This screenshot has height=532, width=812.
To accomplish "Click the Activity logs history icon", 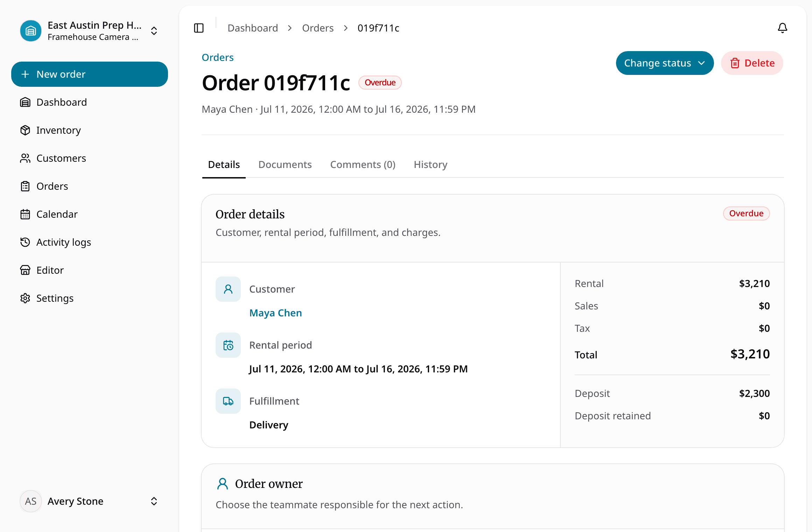I will [x=25, y=242].
